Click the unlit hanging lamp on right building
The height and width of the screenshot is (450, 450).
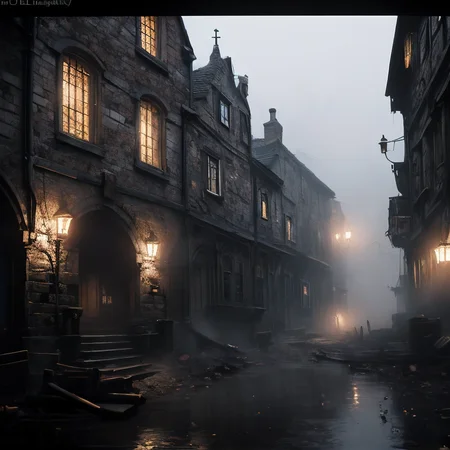[x=384, y=144]
